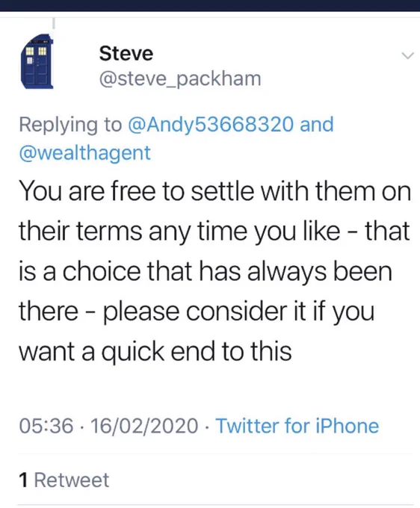Open the display name Steve
The width and height of the screenshot is (420, 508).
tap(126, 54)
